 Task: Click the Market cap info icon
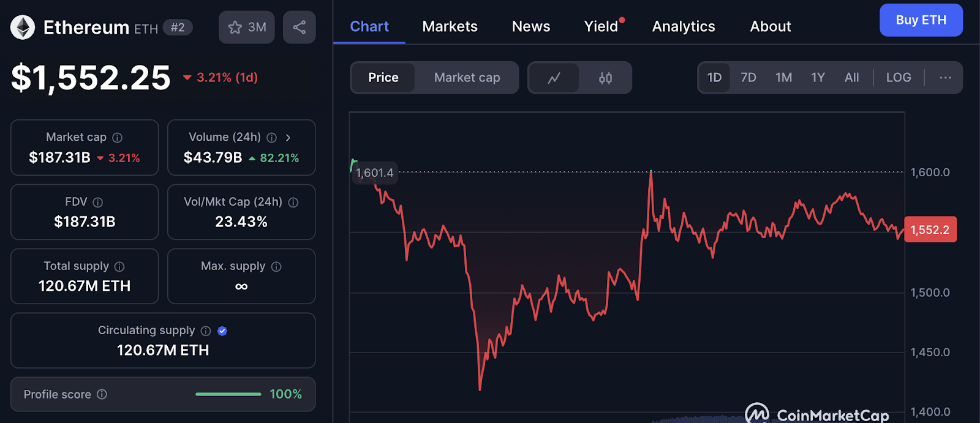118,138
